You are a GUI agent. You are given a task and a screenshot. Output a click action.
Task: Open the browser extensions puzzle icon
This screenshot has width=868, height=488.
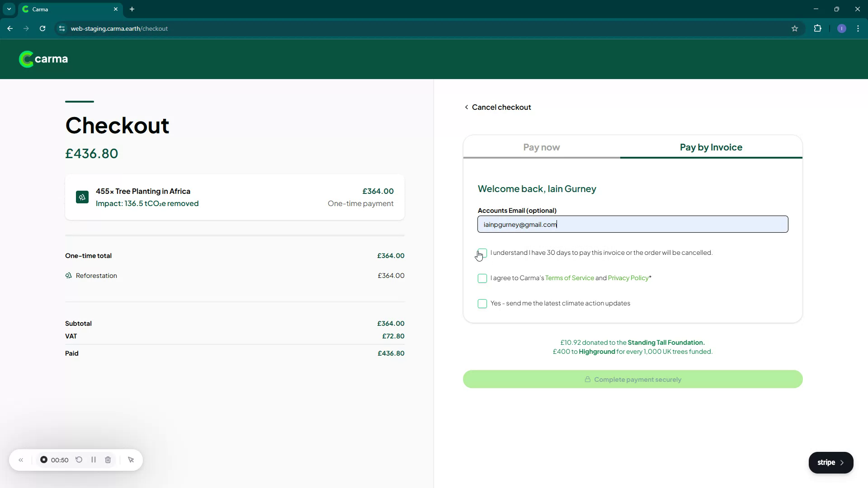coord(818,28)
